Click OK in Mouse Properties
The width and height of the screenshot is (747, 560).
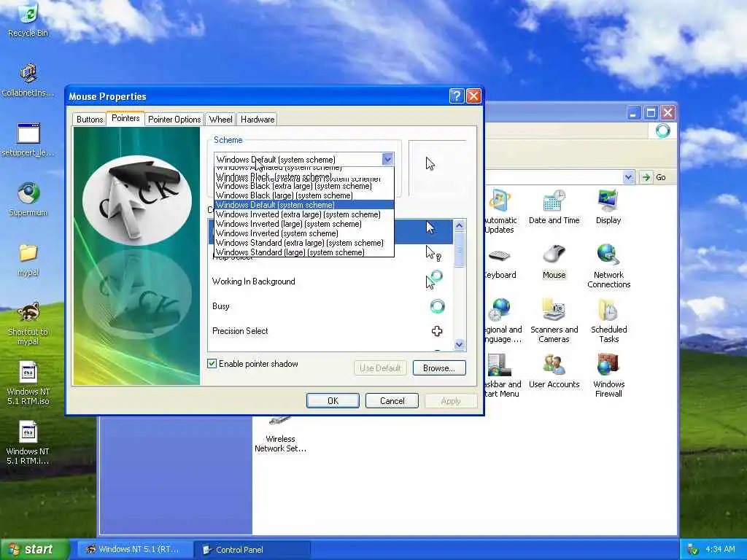pyautogui.click(x=333, y=401)
